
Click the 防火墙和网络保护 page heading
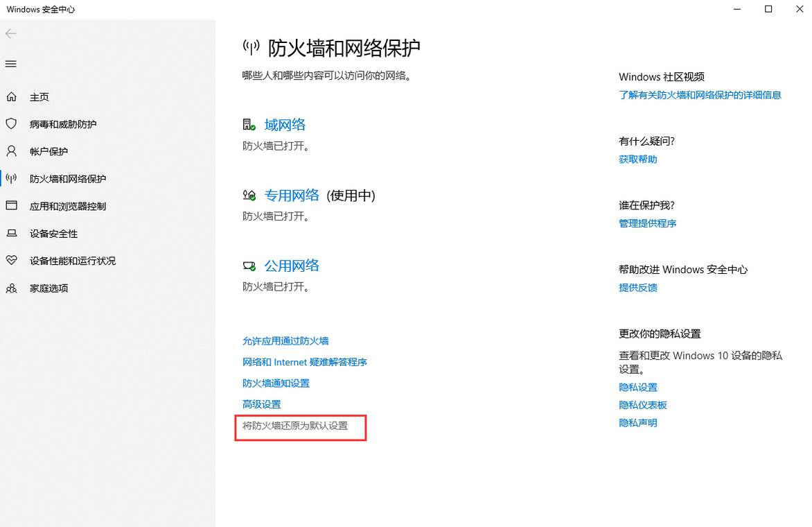[x=344, y=48]
